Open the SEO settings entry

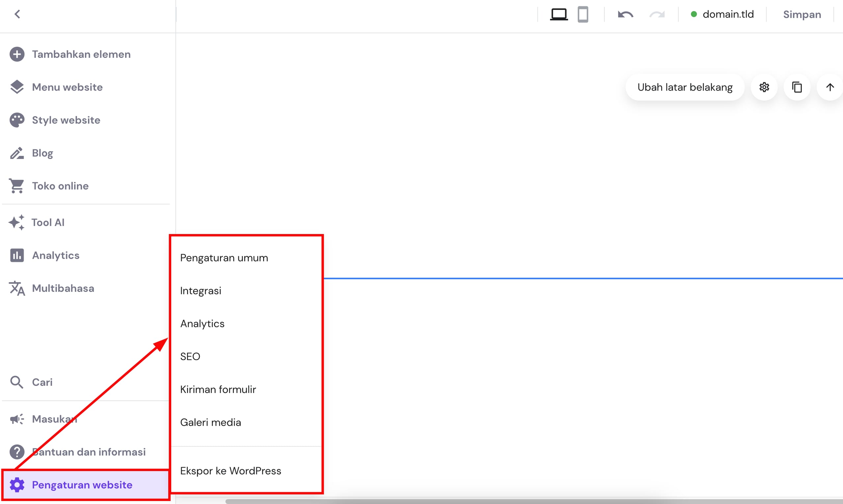190,356
